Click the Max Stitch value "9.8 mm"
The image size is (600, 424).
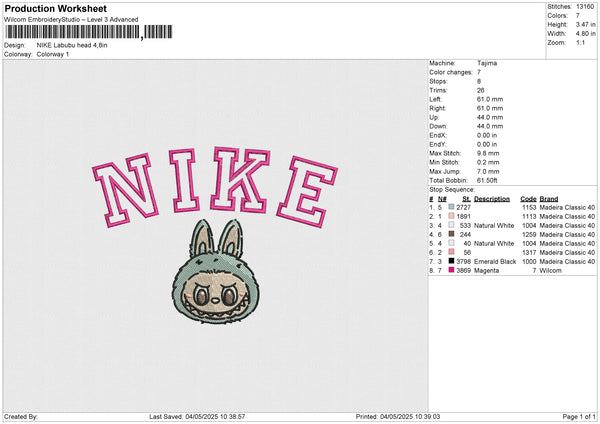488,153
